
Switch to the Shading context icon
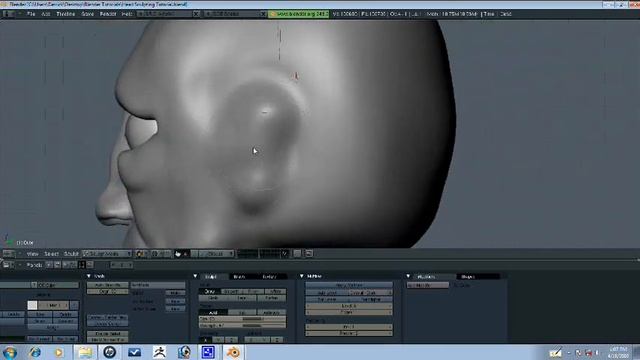click(65, 265)
